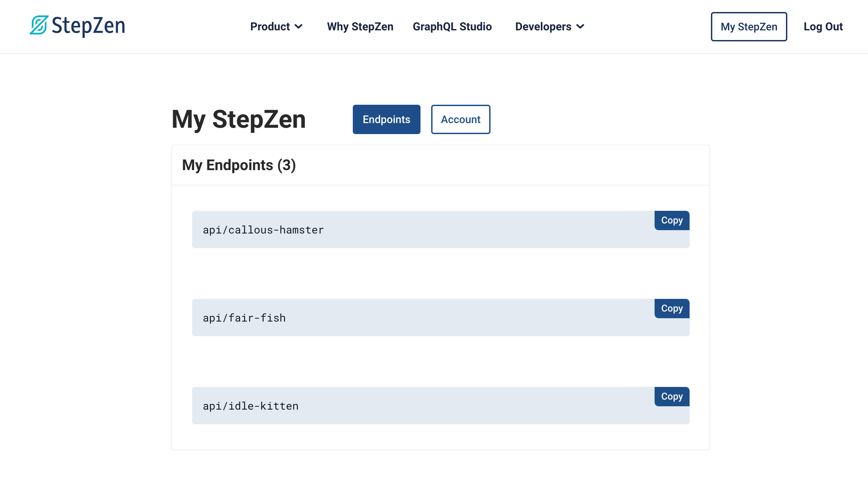The width and height of the screenshot is (868, 488).
Task: Open Why StepZen page
Action: [x=360, y=26]
